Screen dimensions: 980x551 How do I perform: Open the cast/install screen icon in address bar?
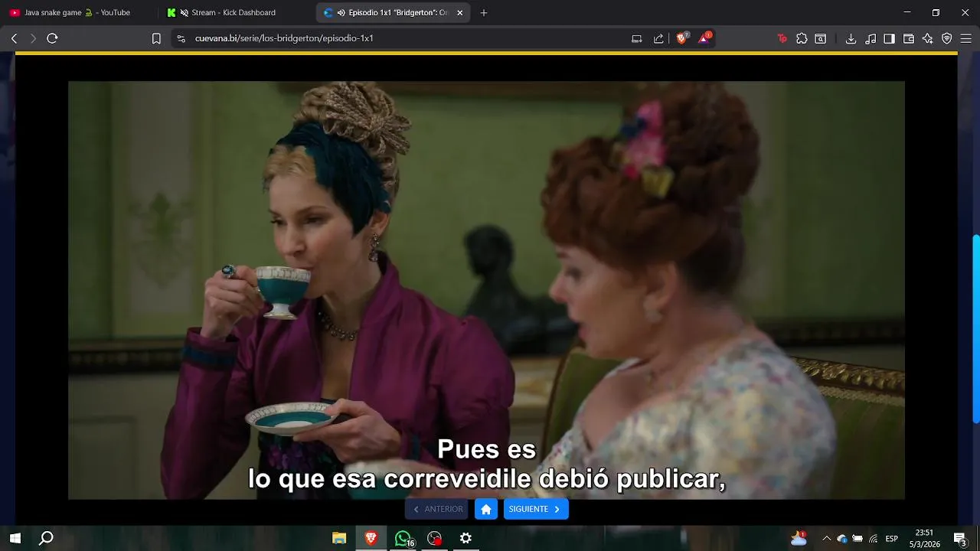click(x=636, y=38)
